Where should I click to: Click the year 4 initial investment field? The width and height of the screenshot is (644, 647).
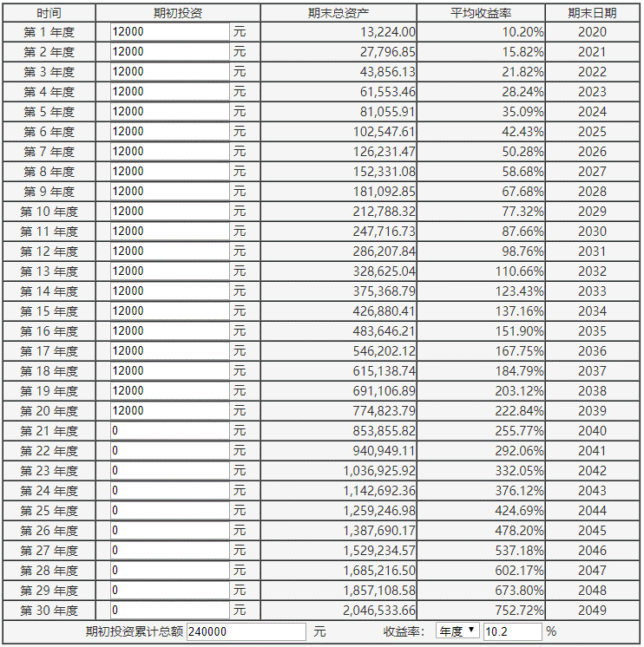click(169, 92)
